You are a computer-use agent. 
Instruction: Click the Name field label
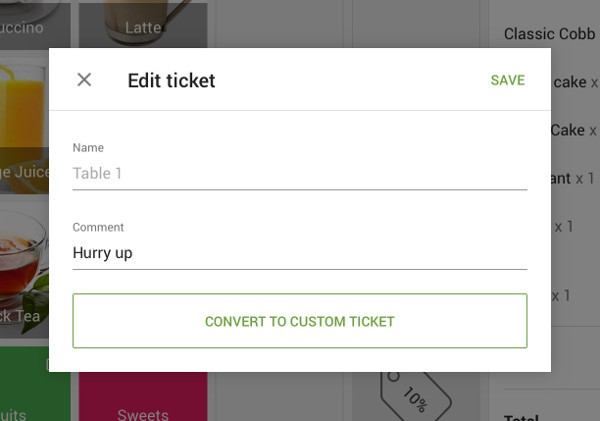(88, 148)
